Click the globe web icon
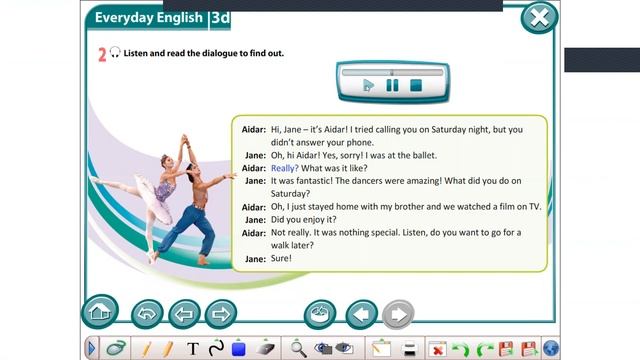 (551, 349)
